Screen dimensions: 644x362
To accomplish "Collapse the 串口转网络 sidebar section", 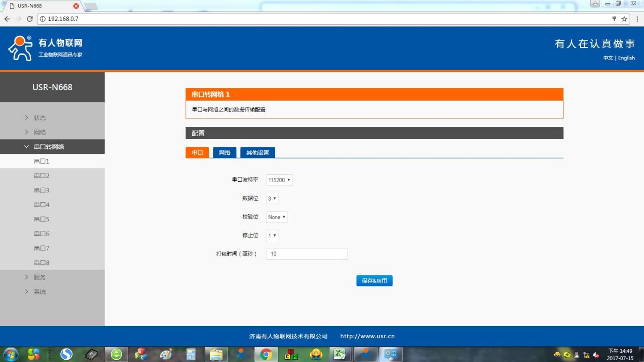I will pos(52,146).
